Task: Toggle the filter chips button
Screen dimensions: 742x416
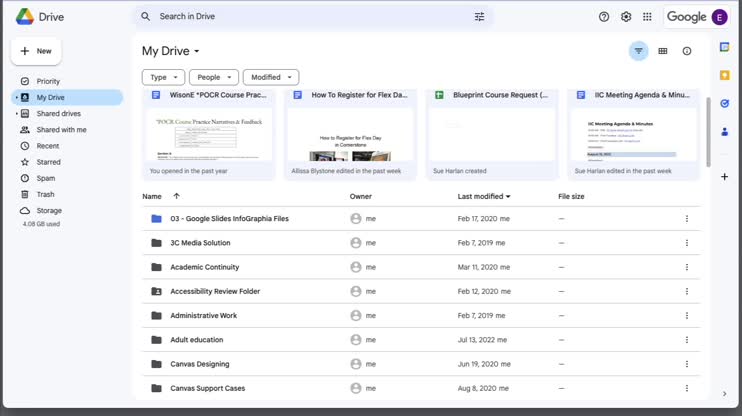Action: [638, 51]
